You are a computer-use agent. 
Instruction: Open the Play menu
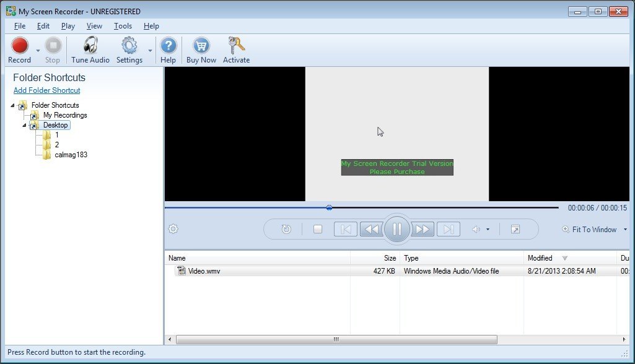pyautogui.click(x=68, y=26)
